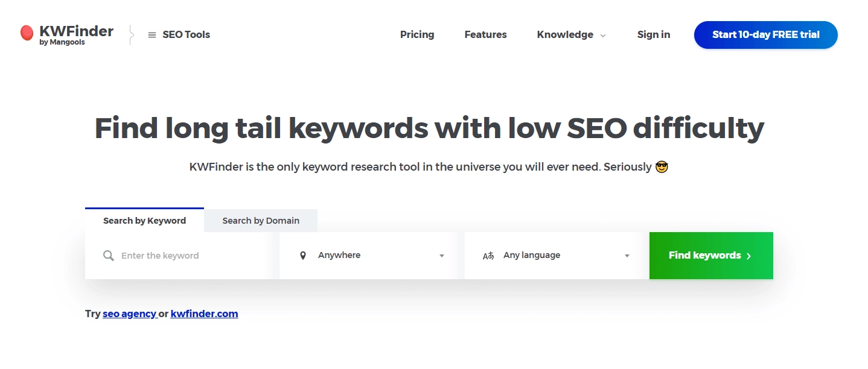Switch to Search by Domain tab
Viewport: 868px width, 369px height.
point(261,221)
